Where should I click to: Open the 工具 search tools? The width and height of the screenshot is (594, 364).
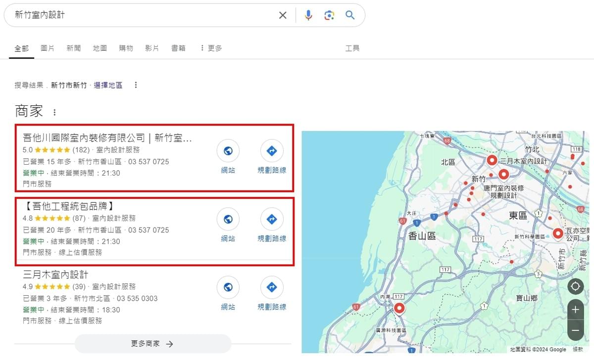[x=352, y=48]
